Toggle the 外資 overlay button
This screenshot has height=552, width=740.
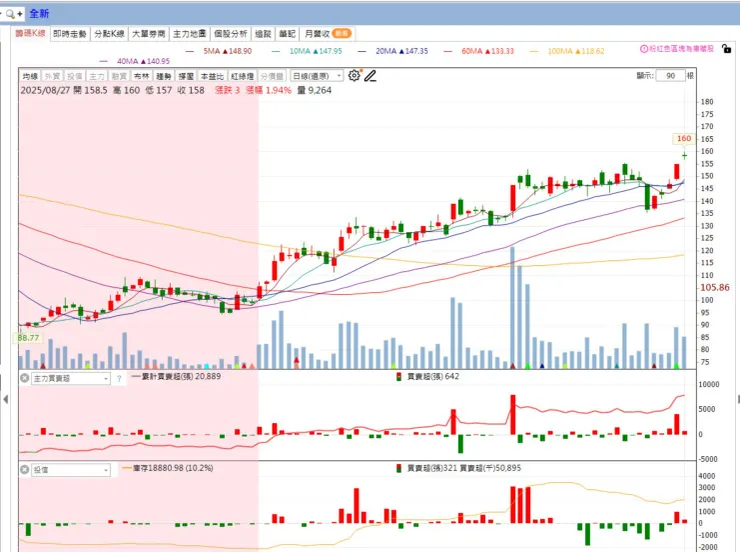tap(52, 76)
